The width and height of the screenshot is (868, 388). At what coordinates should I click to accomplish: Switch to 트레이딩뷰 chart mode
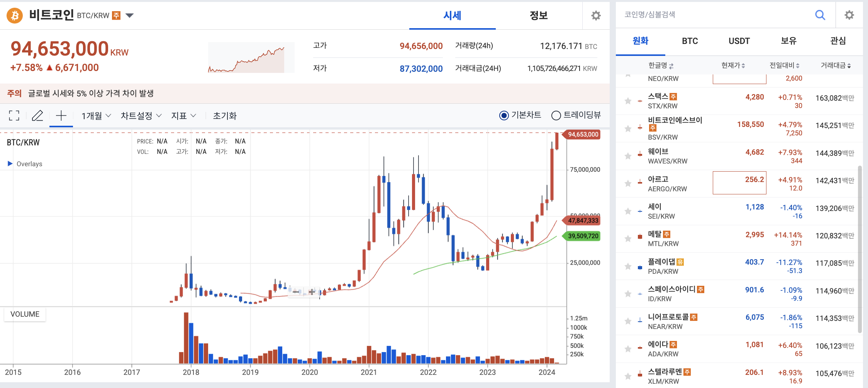click(x=556, y=115)
